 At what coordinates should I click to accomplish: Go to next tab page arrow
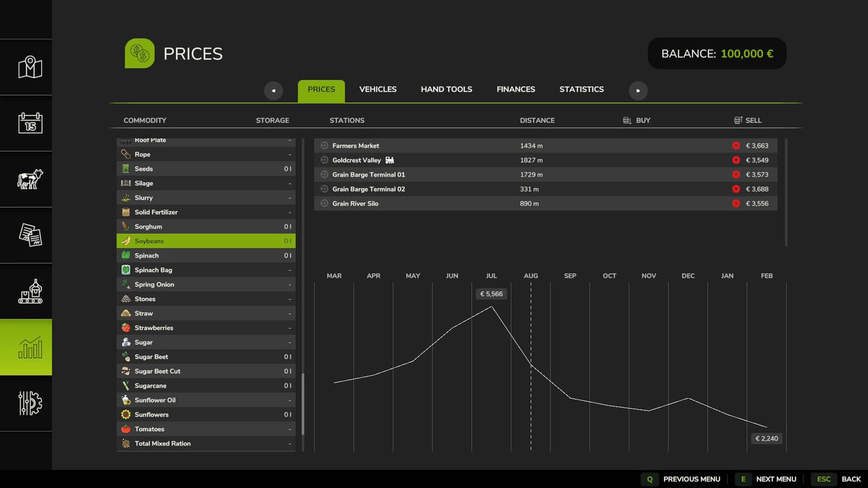coord(638,91)
